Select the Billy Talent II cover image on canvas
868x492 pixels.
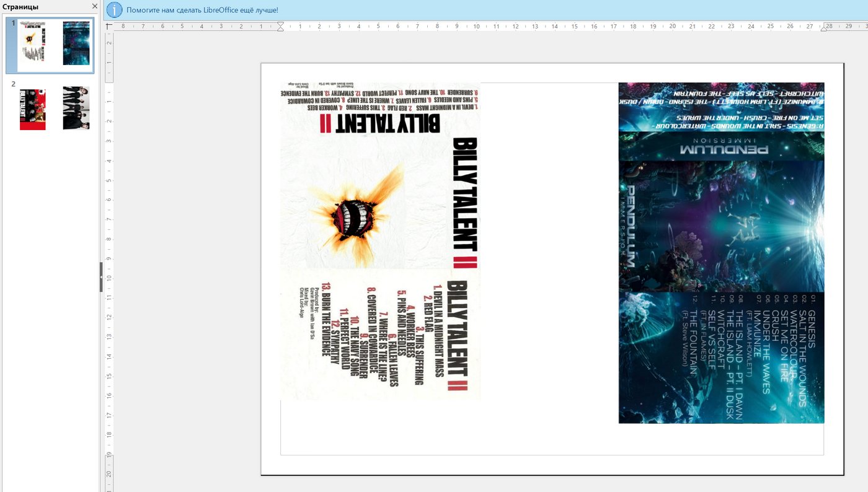(x=381, y=241)
